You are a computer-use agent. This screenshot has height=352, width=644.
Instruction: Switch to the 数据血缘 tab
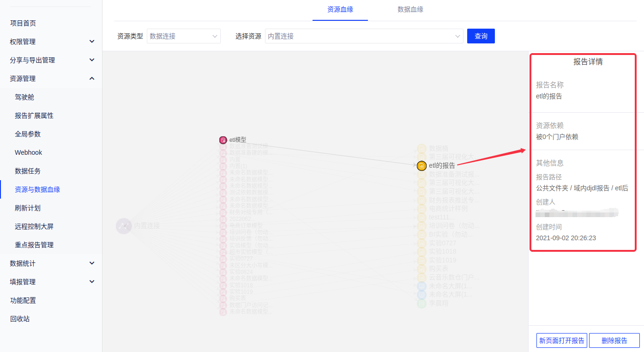410,9
